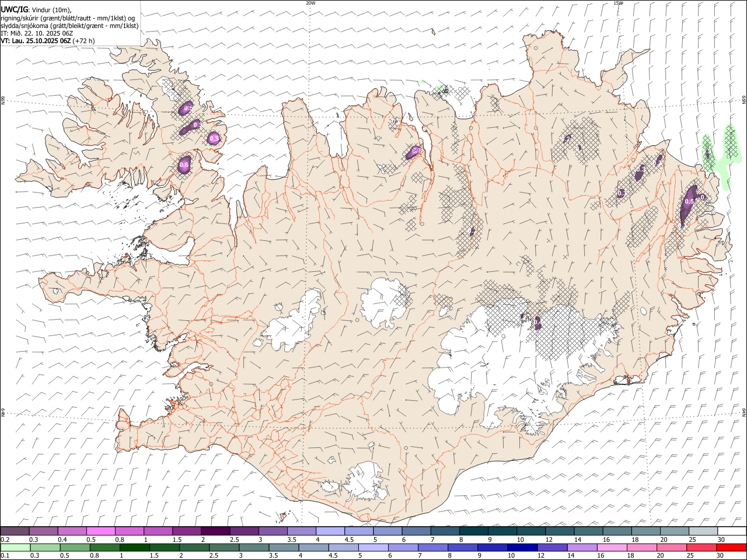
Task: Click the green 0.8 swatch in rain scale
Action: click(104, 548)
